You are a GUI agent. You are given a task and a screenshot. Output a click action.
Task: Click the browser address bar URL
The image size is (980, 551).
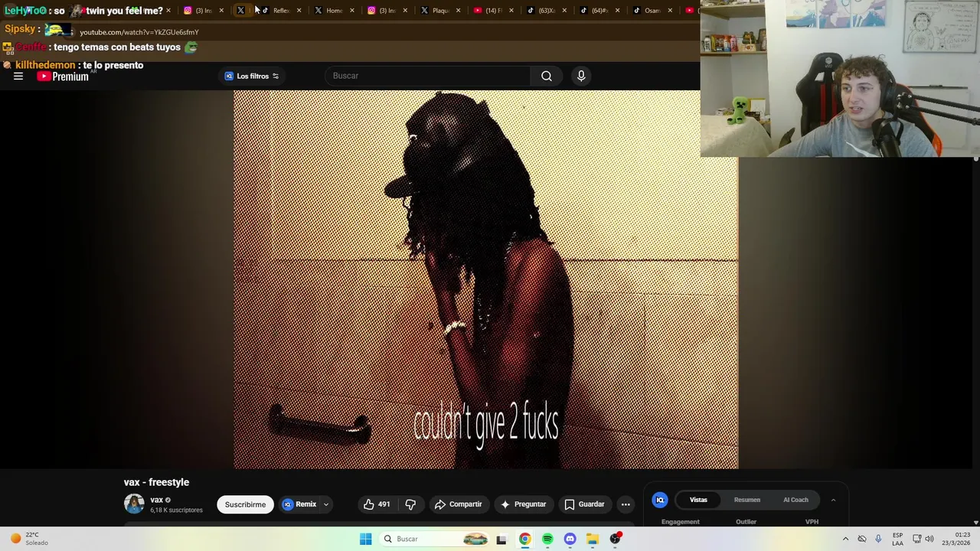(x=139, y=32)
